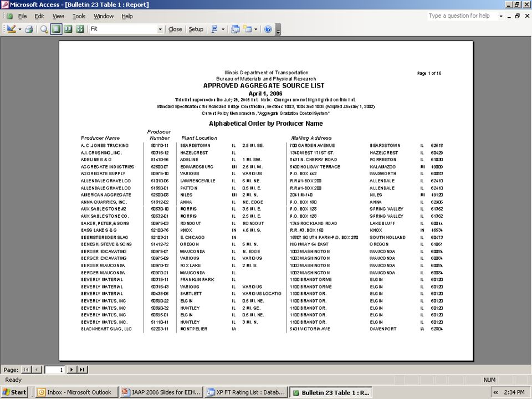
Task: Click OfficeLinks Word icon
Action: pyautogui.click(x=214, y=29)
